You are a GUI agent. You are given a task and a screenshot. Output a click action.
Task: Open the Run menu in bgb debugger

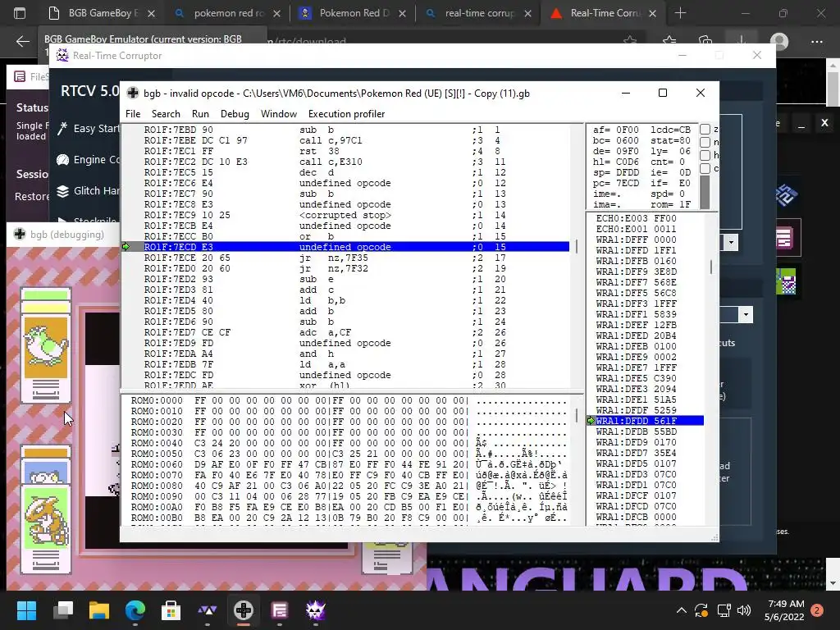coord(200,113)
